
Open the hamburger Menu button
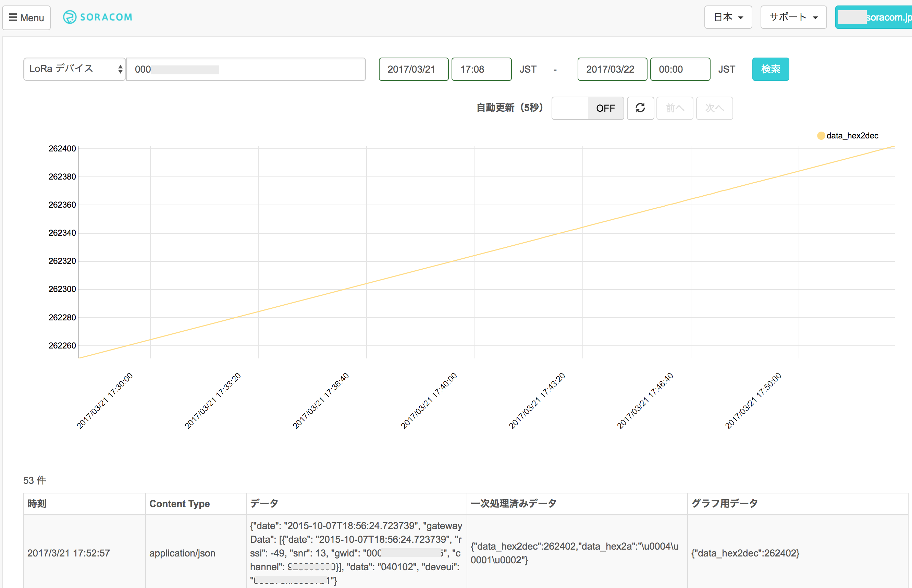pyautogui.click(x=26, y=17)
